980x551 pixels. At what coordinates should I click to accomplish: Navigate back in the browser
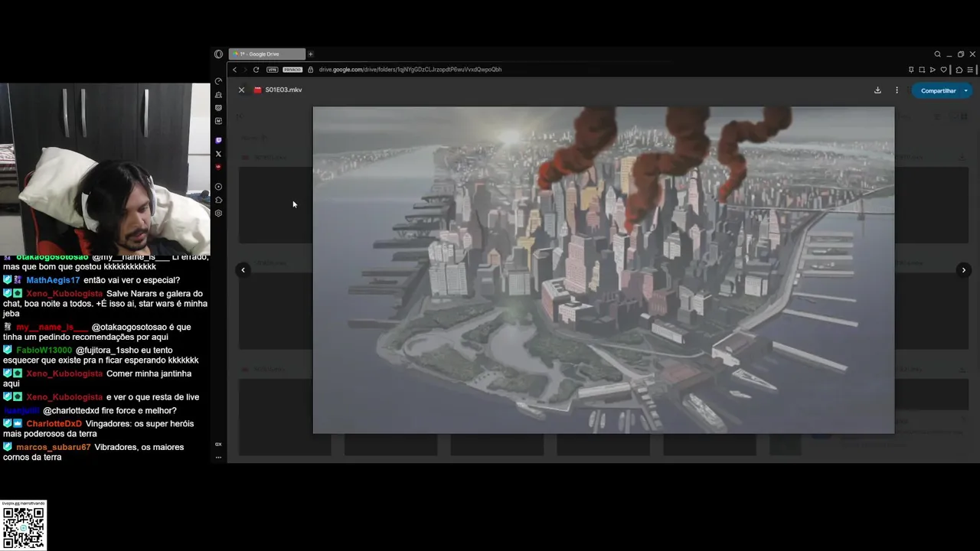(x=234, y=70)
